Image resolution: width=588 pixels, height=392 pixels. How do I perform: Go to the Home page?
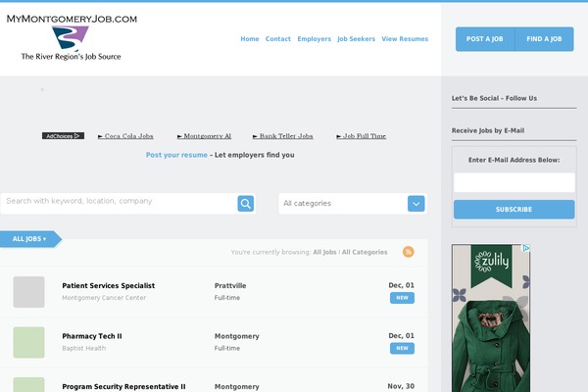tap(250, 39)
